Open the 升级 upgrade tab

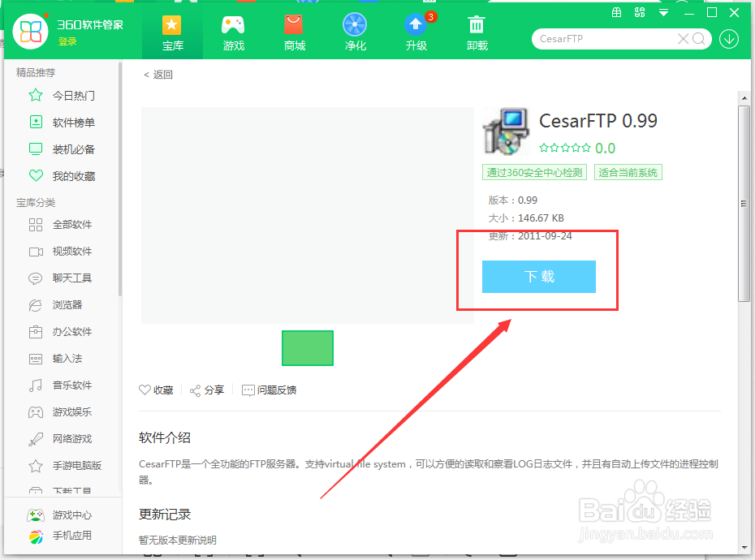pyautogui.click(x=416, y=32)
